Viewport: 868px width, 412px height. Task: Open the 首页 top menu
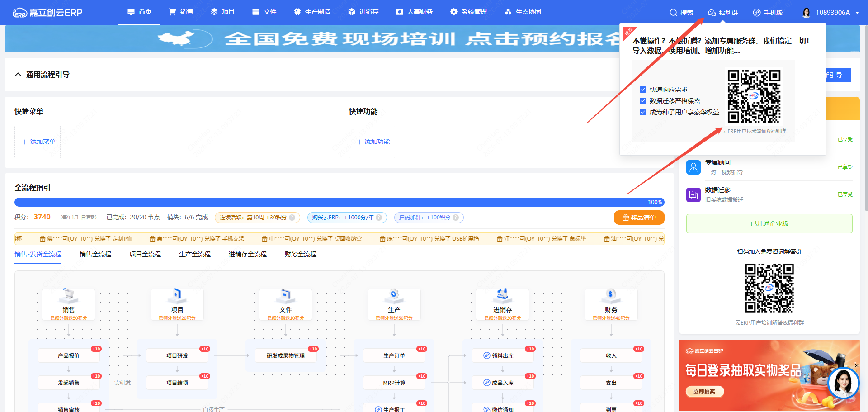point(139,12)
